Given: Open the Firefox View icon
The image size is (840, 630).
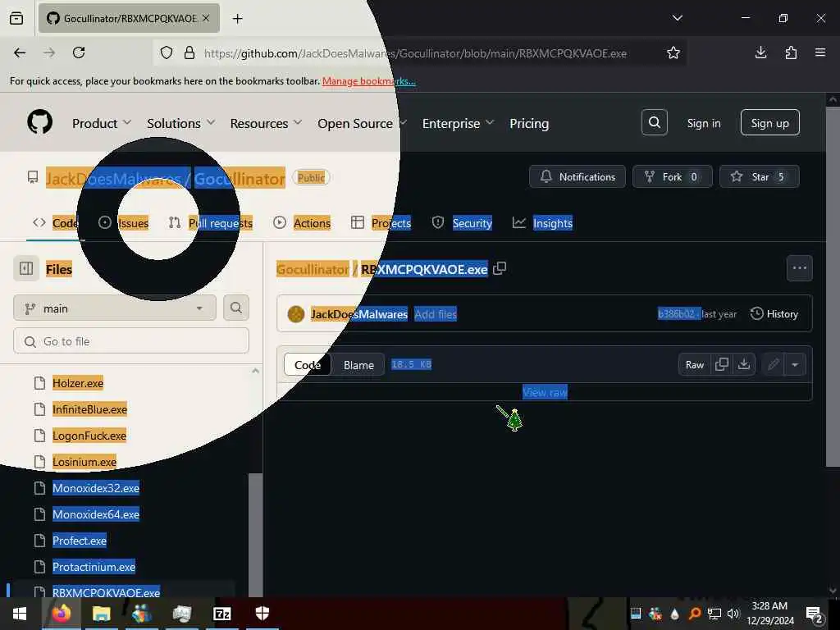Looking at the screenshot, I should pyautogui.click(x=16, y=18).
